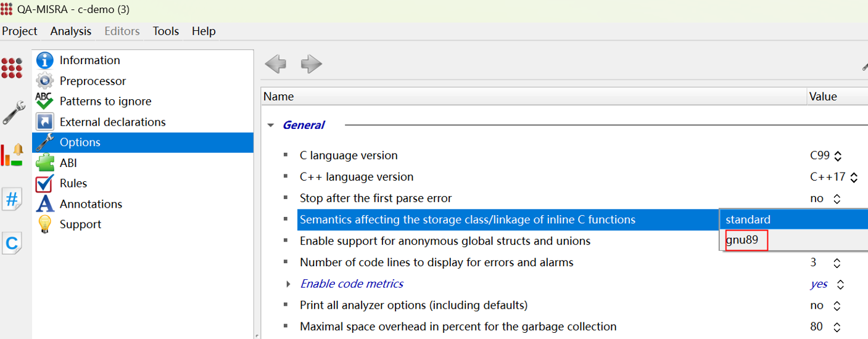Open the Rules checkmark item
Screen dimensions: 868x339
(73, 183)
